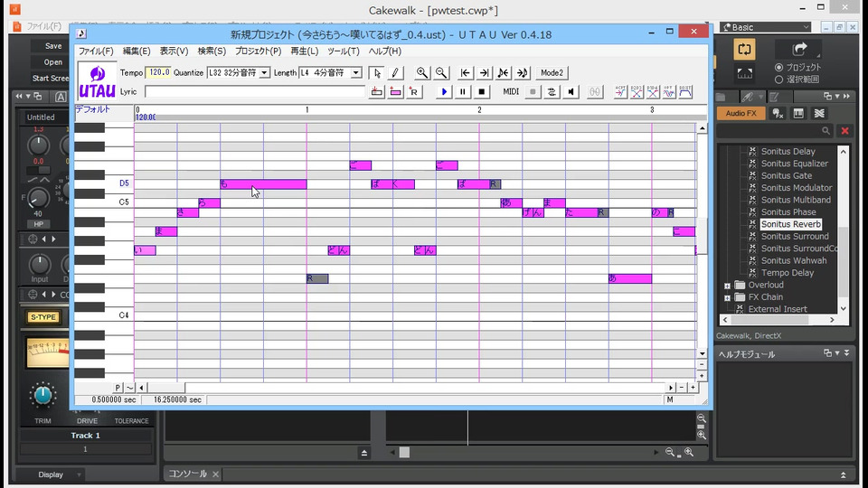Open the 表示(V) menu

point(174,51)
